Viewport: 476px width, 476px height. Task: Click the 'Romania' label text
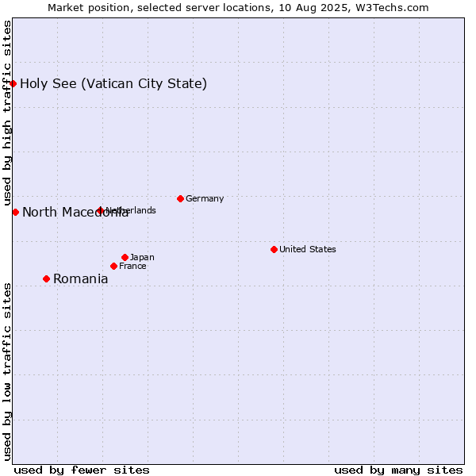click(x=81, y=279)
